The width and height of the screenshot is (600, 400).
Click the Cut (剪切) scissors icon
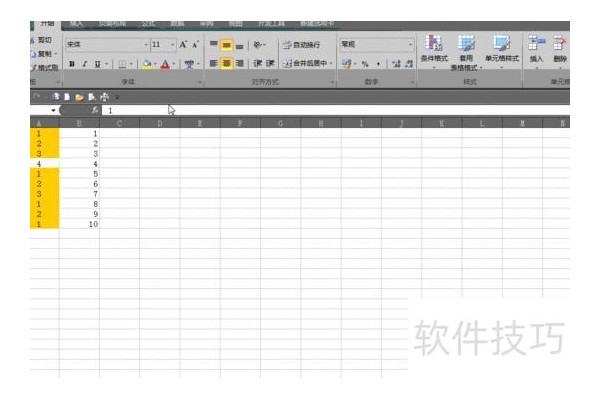coord(33,40)
